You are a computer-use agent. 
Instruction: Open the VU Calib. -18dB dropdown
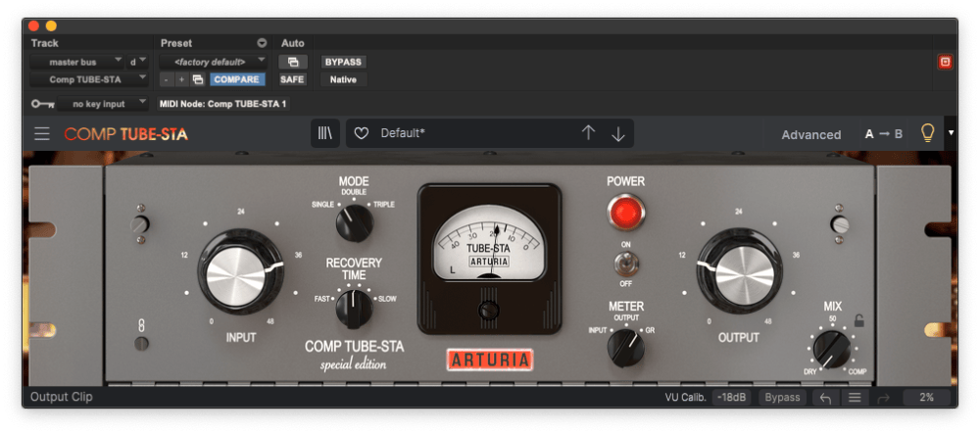point(732,398)
